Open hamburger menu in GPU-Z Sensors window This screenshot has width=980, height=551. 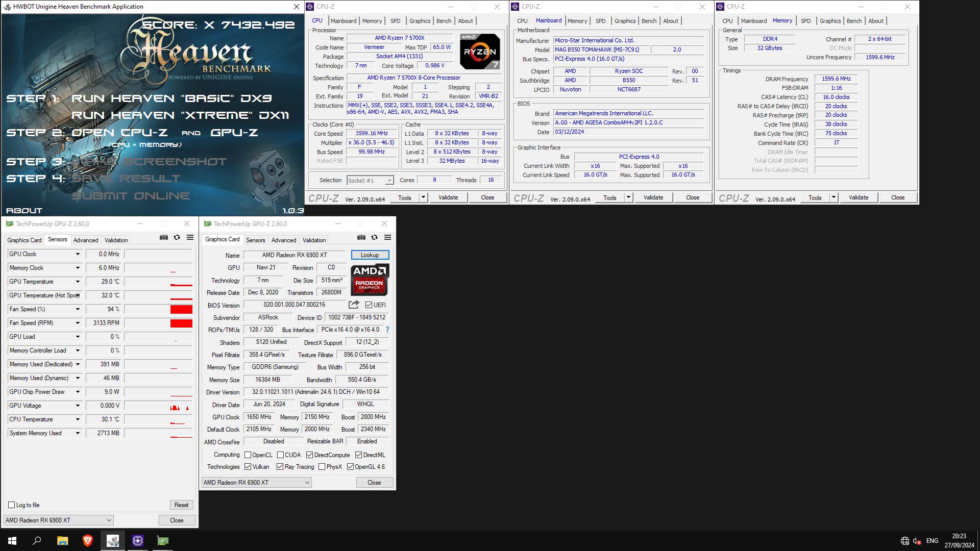click(x=190, y=237)
